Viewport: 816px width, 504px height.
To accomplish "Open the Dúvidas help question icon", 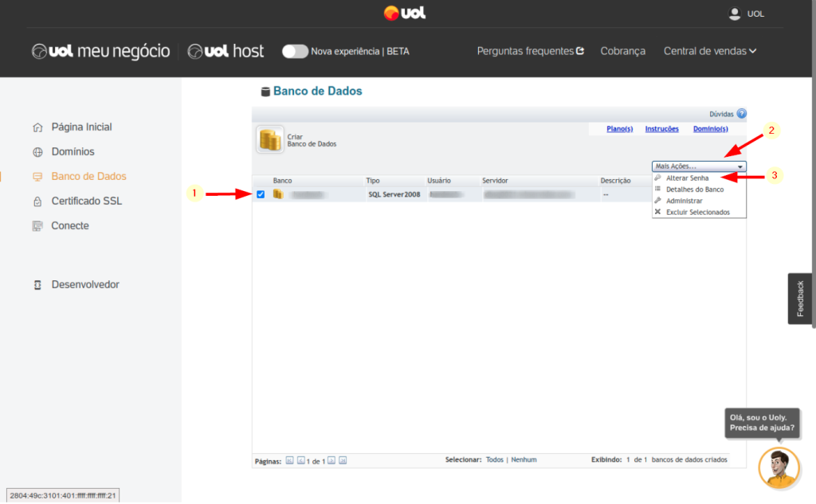I will click(x=741, y=114).
